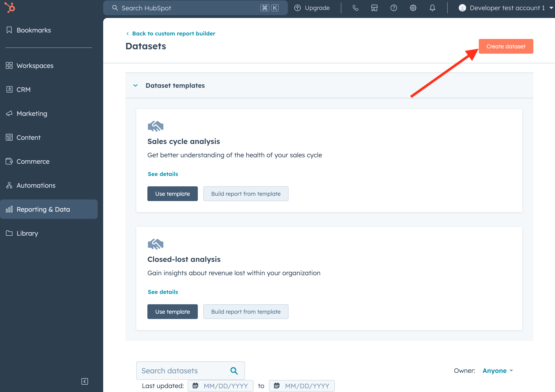The height and width of the screenshot is (392, 555).
Task: Click the Automations workflow icon
Action: pyautogui.click(x=9, y=185)
